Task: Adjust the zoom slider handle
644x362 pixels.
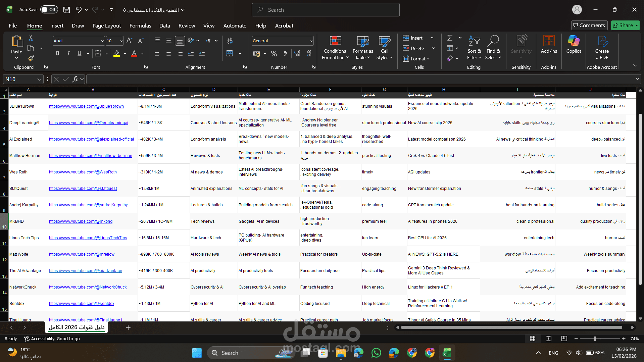Action: click(594, 339)
